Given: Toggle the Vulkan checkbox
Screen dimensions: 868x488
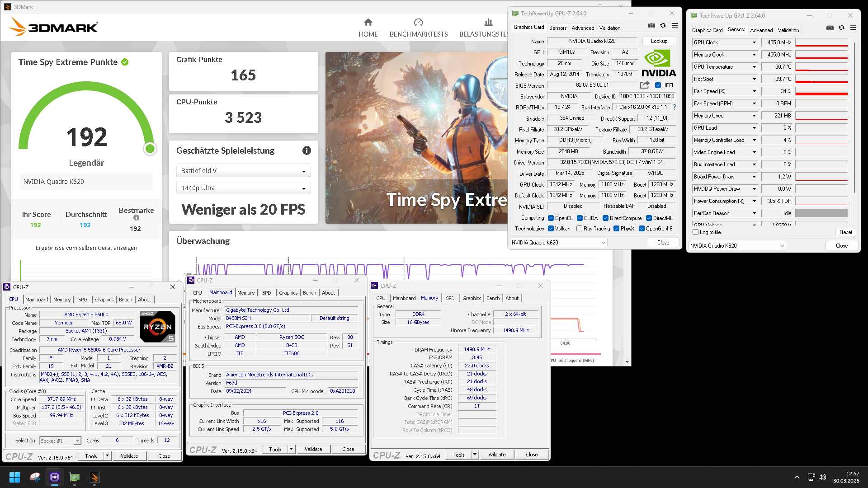Looking at the screenshot, I should (x=551, y=229).
